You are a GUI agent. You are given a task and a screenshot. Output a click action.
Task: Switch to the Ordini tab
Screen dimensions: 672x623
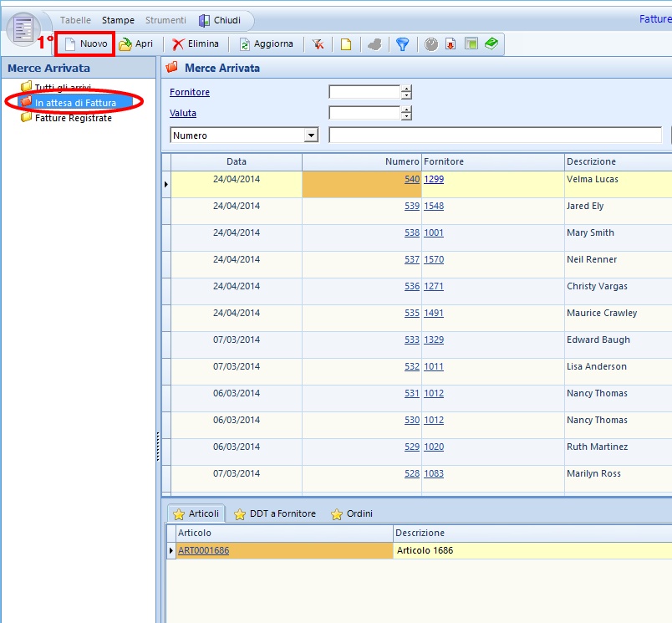point(352,513)
